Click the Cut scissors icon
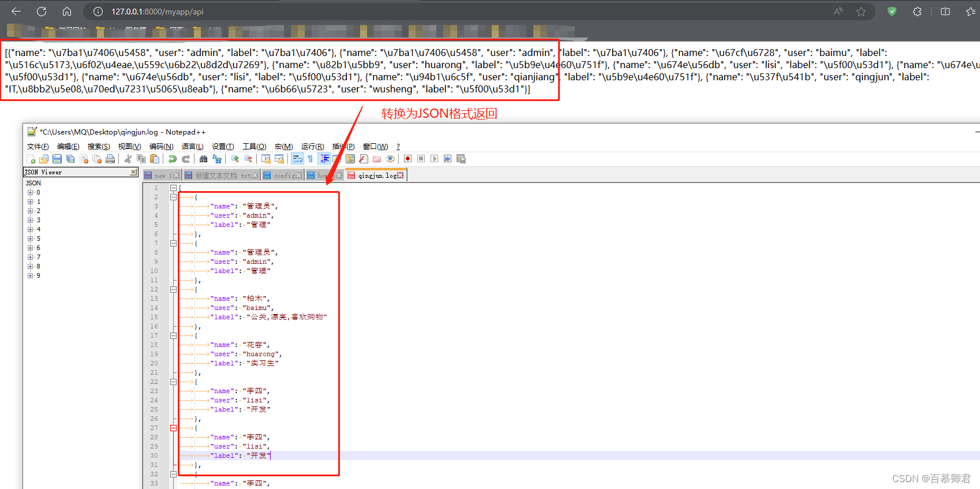The height and width of the screenshot is (489, 980). 128,159
